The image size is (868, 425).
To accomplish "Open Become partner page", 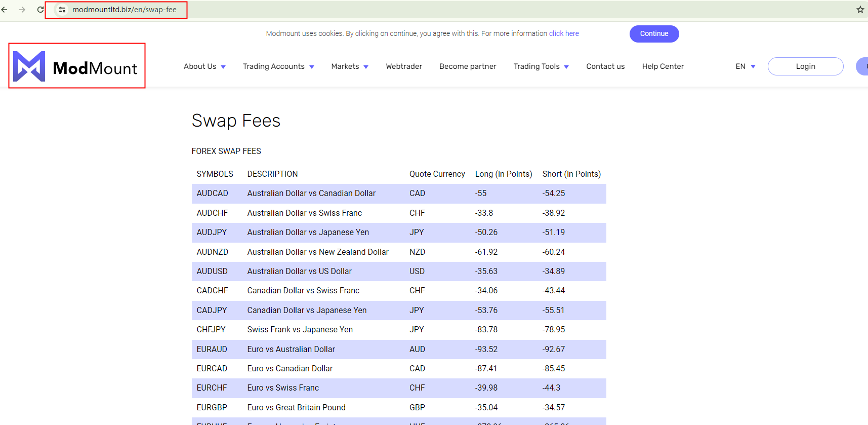I will click(x=468, y=66).
